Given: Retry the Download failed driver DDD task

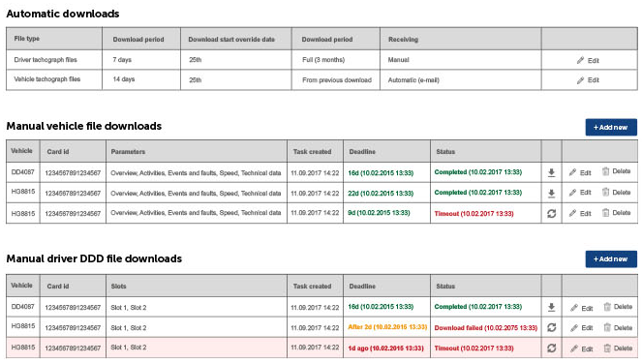Looking at the screenshot, I should (551, 327).
